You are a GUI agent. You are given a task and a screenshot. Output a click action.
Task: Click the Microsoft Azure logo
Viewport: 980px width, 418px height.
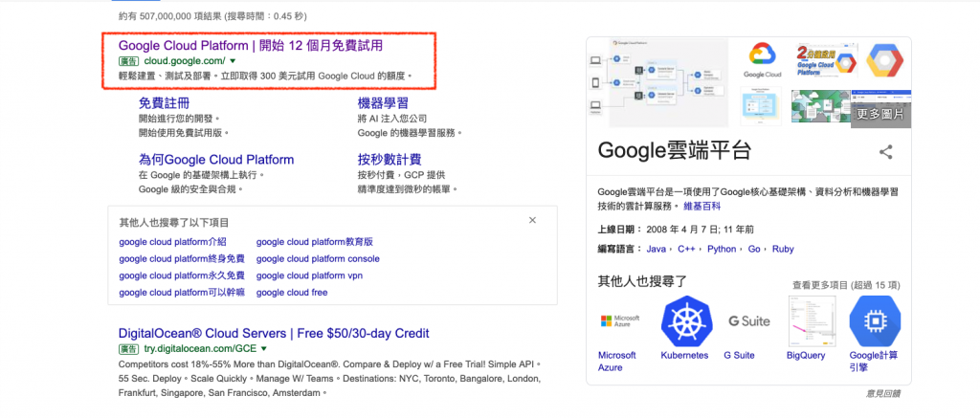(620, 321)
